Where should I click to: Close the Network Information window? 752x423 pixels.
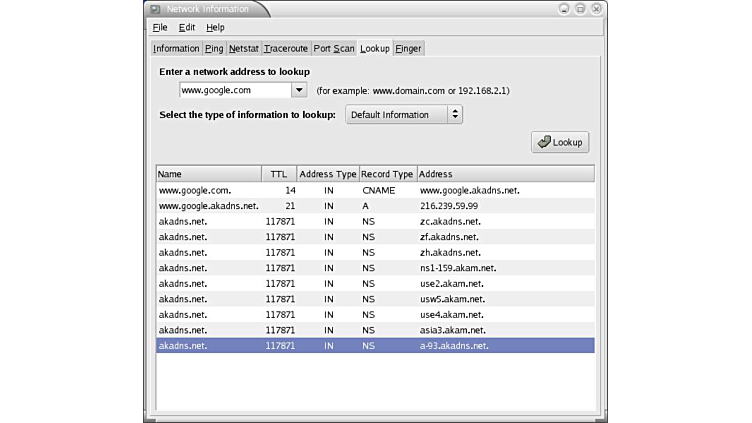(x=595, y=8)
